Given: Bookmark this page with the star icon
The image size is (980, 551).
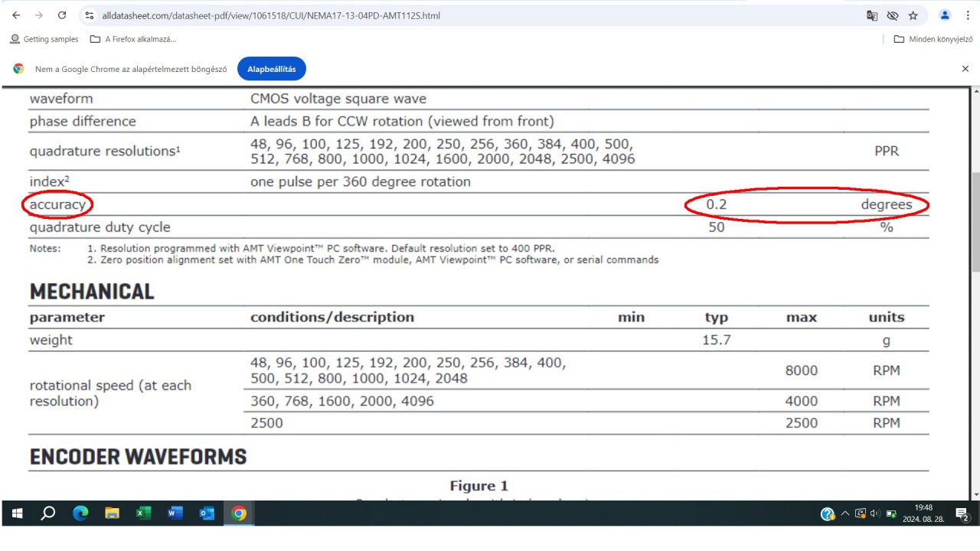Looking at the screenshot, I should (913, 15).
